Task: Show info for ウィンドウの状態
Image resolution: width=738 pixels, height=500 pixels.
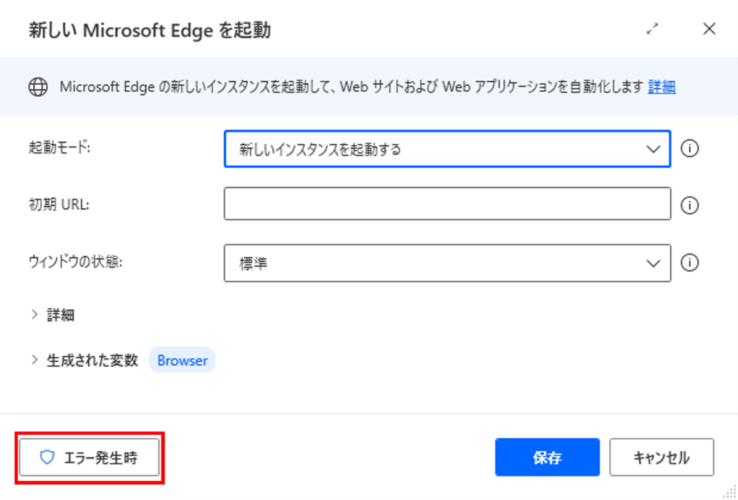Action: pos(690,263)
